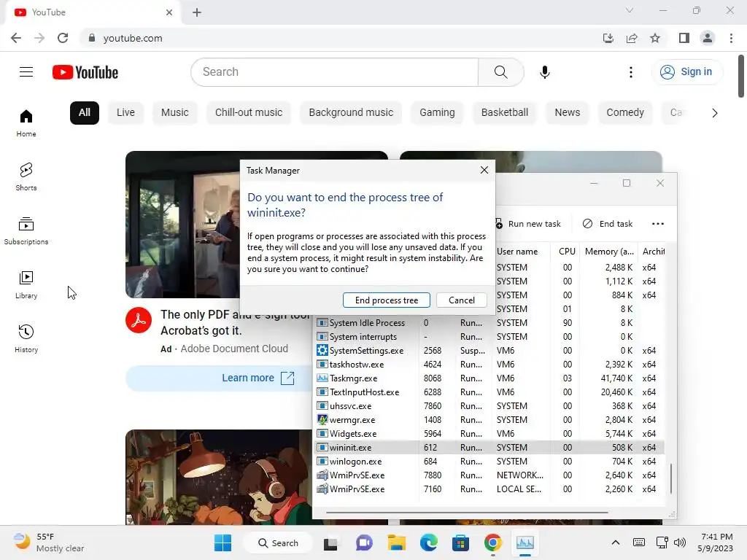The width and height of the screenshot is (747, 560).
Task: Select the Basketball category chip
Action: point(505,113)
